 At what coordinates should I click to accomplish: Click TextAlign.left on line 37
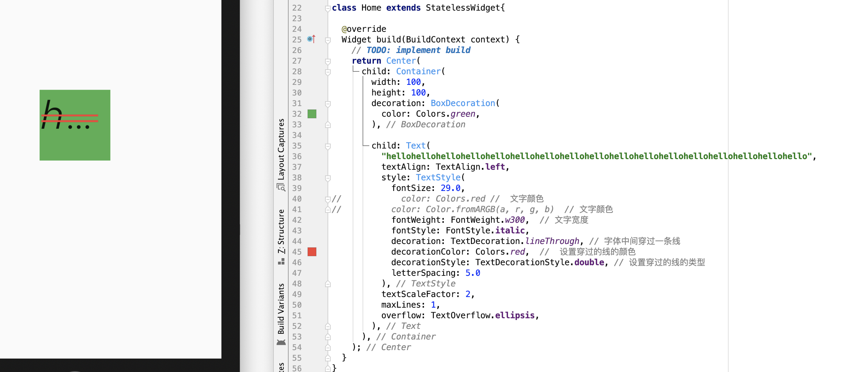pos(470,167)
